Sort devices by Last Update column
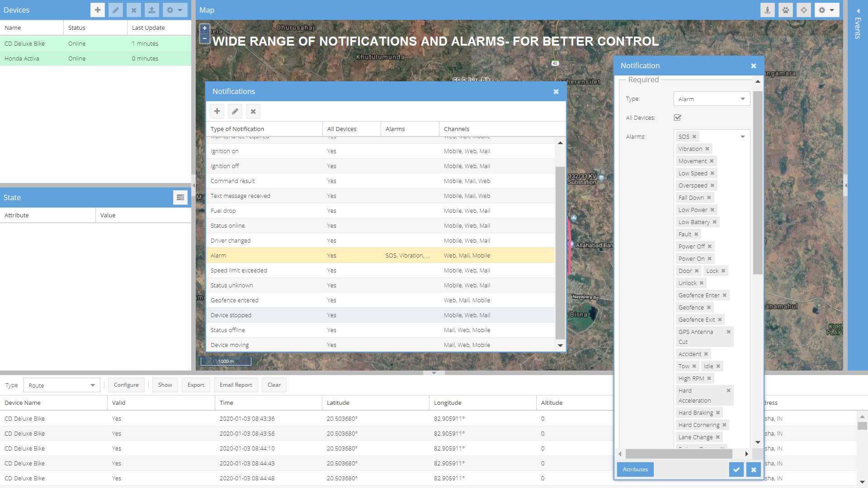868x488 pixels. (159, 28)
